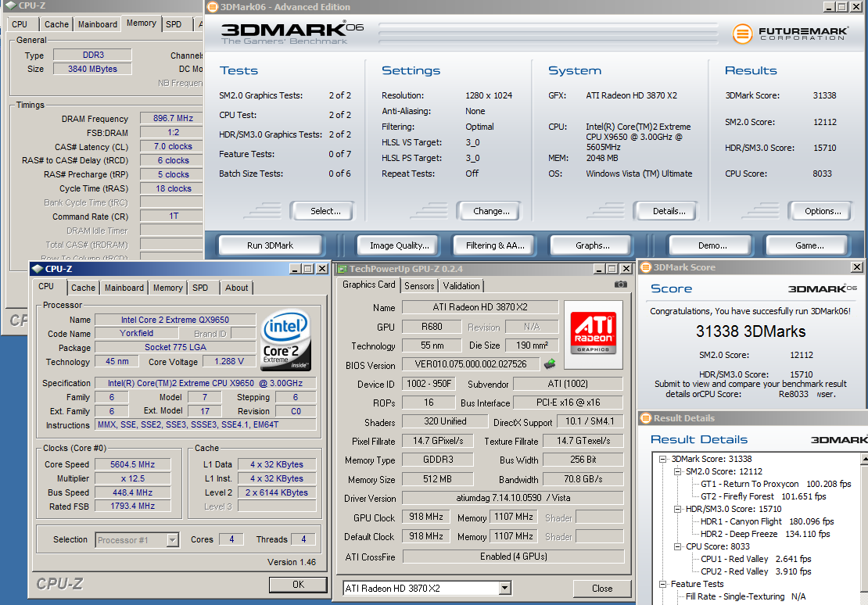Click the 3DMark Score window title icon
Image resolution: width=868 pixels, height=605 pixels.
tap(645, 267)
